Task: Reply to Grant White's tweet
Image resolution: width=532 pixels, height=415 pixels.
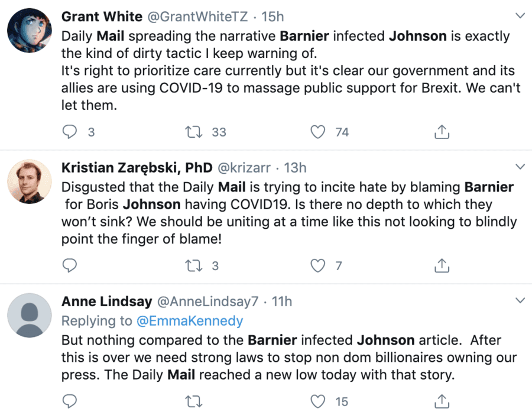Action: click(70, 132)
